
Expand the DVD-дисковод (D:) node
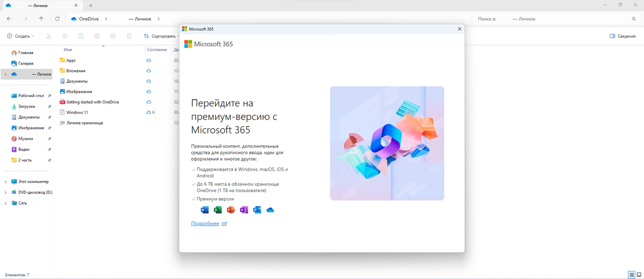tap(5, 192)
